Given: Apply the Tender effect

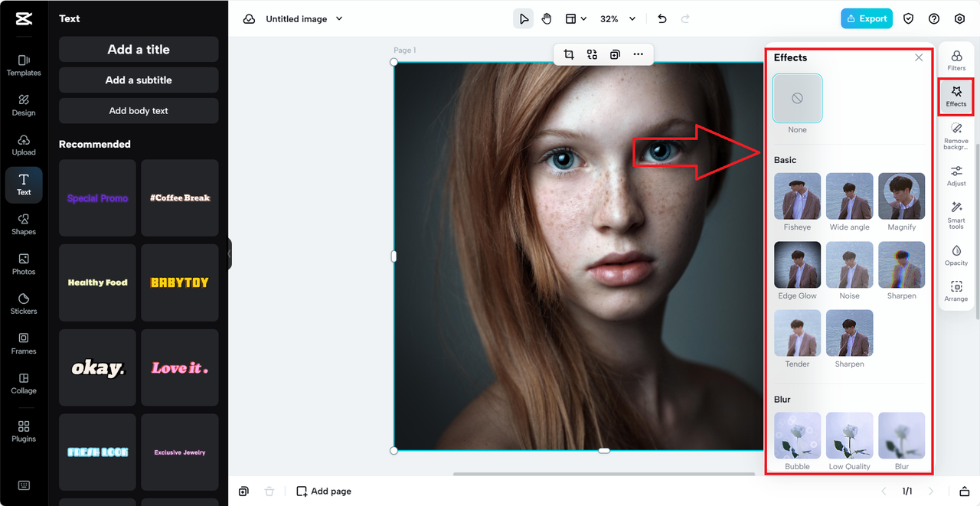Looking at the screenshot, I should click(798, 333).
